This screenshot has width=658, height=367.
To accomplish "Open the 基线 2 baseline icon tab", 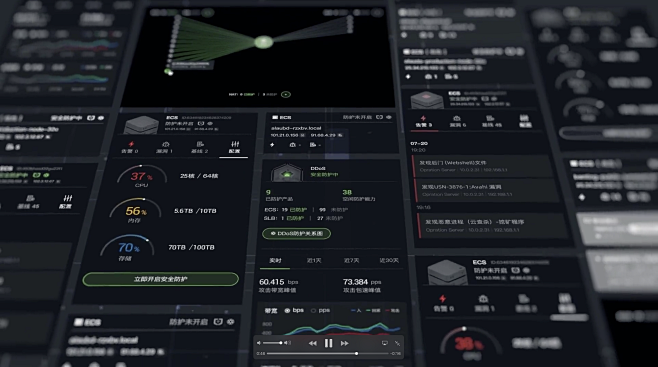I will [200, 147].
